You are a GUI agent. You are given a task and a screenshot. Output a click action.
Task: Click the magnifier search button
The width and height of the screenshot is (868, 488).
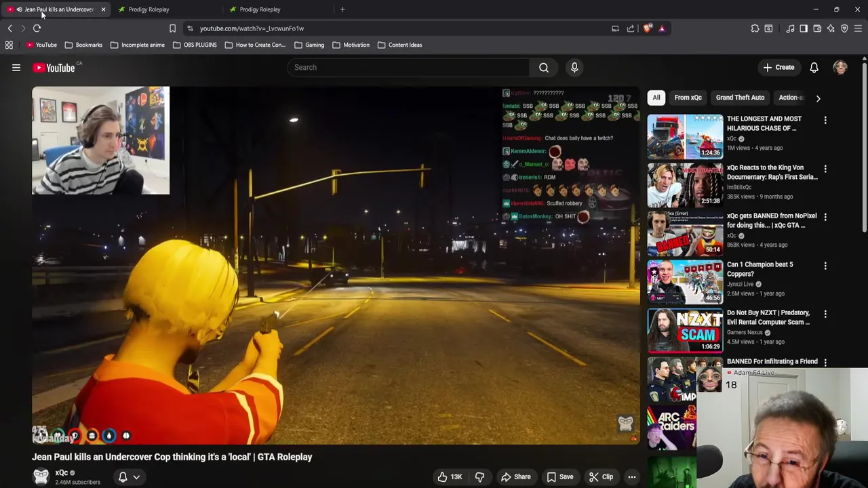(544, 67)
